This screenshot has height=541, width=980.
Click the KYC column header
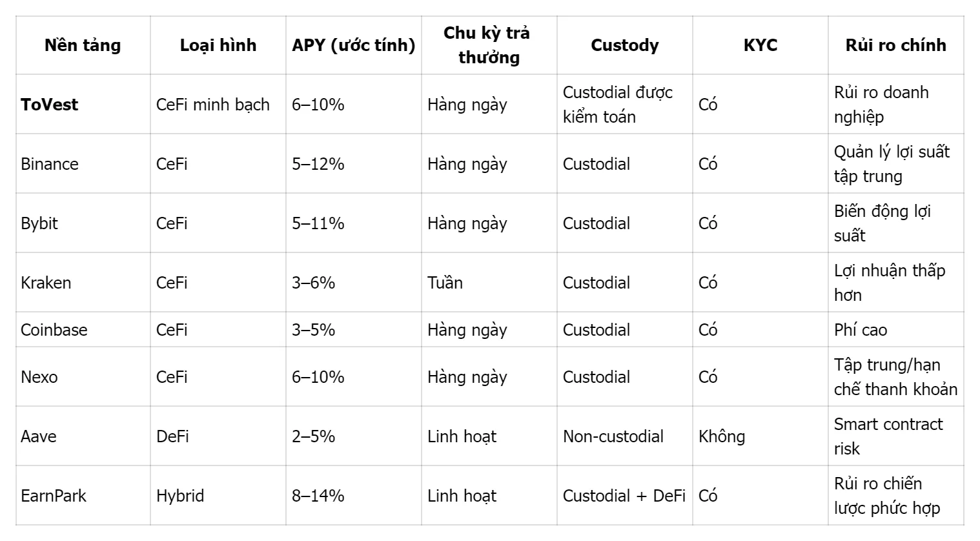pos(761,45)
